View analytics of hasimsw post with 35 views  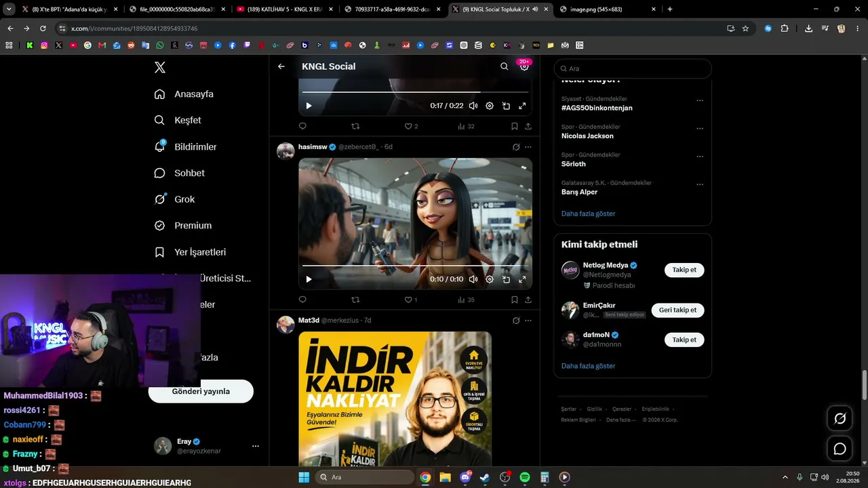466,300
